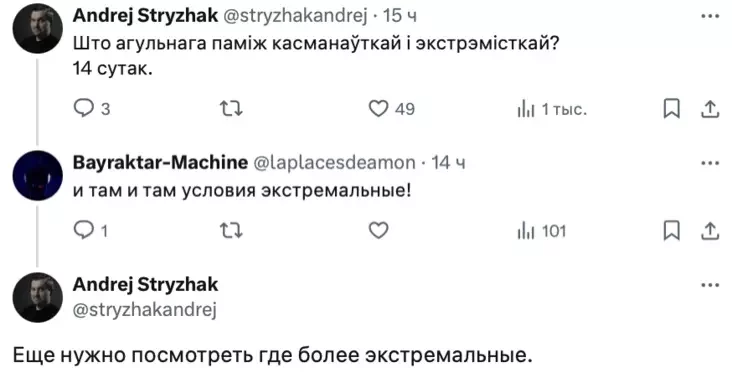Retweet the first Andrej Stryzhak post

pos(231,109)
